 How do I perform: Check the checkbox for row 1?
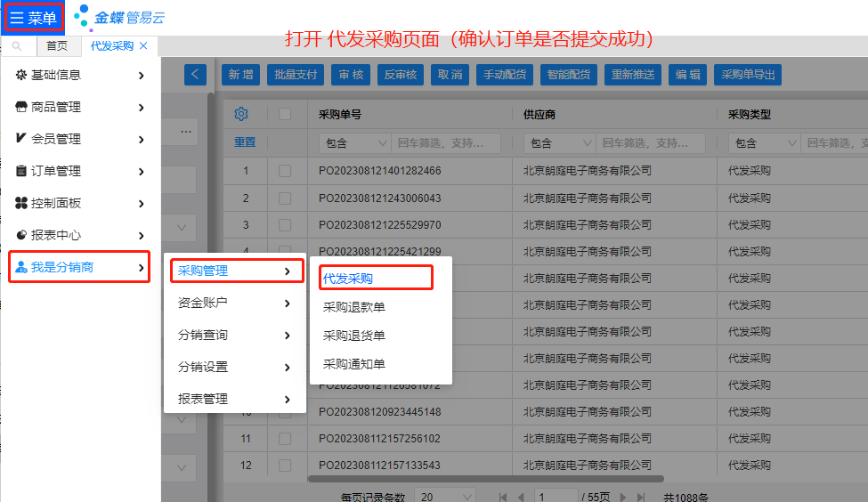coord(285,171)
